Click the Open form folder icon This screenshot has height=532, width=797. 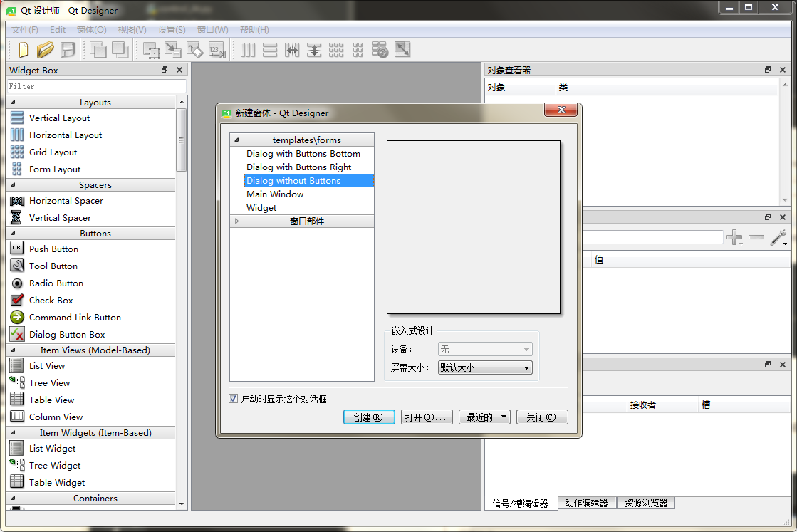click(46, 50)
